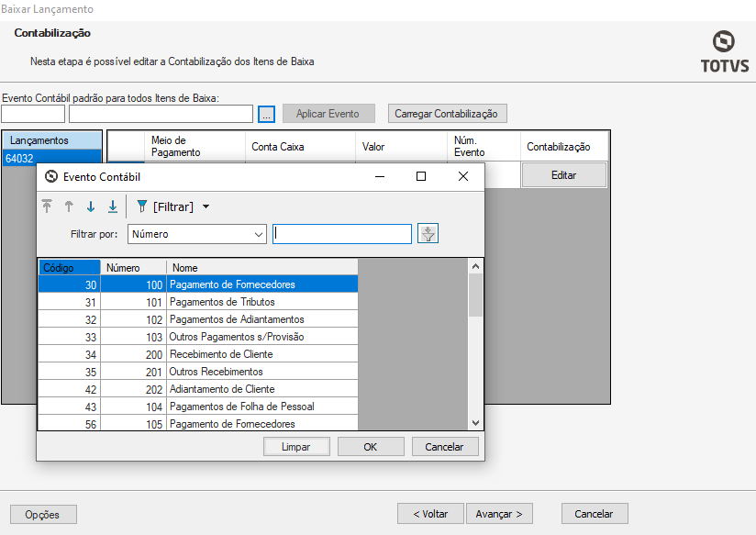Open event lookup ellipsis button
The image size is (756, 535).
pos(266,114)
